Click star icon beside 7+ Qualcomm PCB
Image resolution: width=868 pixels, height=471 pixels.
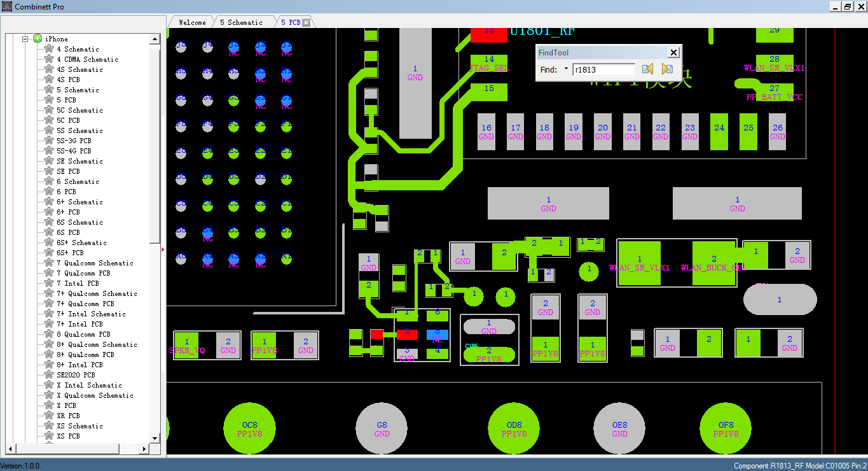[49, 304]
